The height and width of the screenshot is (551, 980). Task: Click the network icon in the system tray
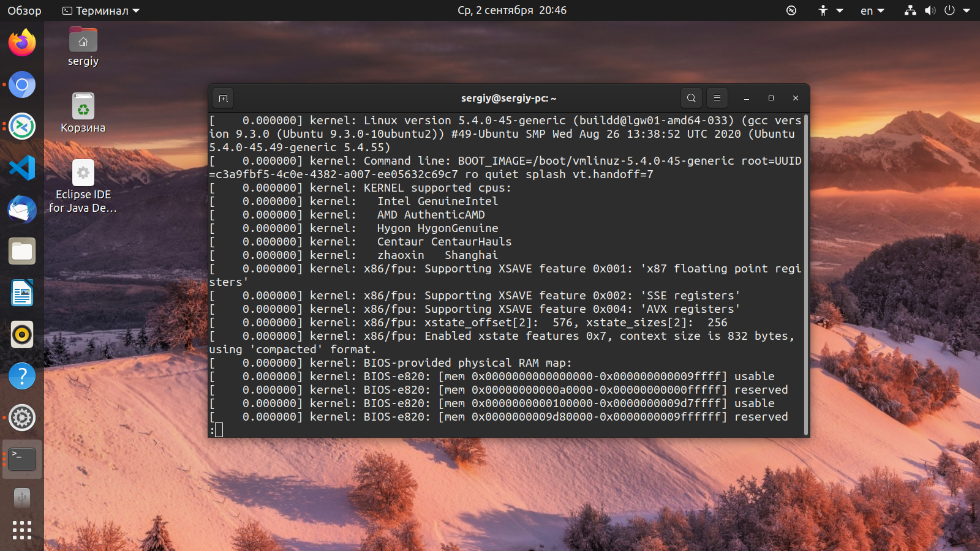pyautogui.click(x=910, y=10)
